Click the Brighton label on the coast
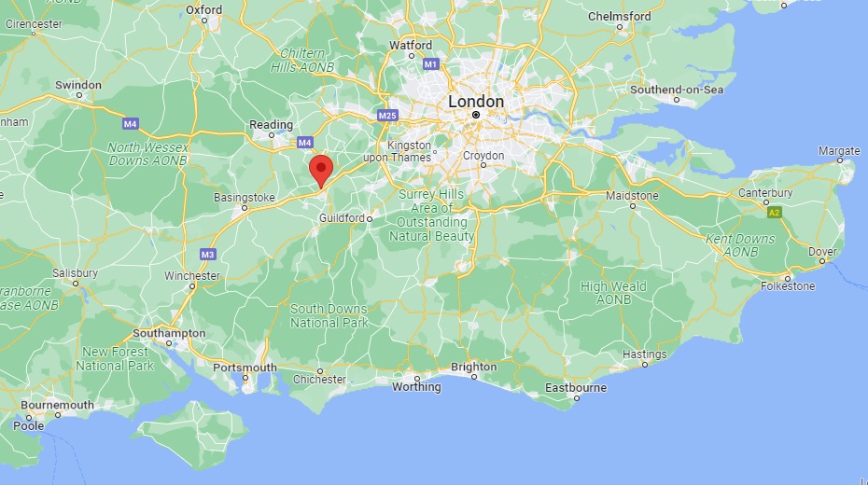This screenshot has height=486, width=868. click(x=474, y=367)
